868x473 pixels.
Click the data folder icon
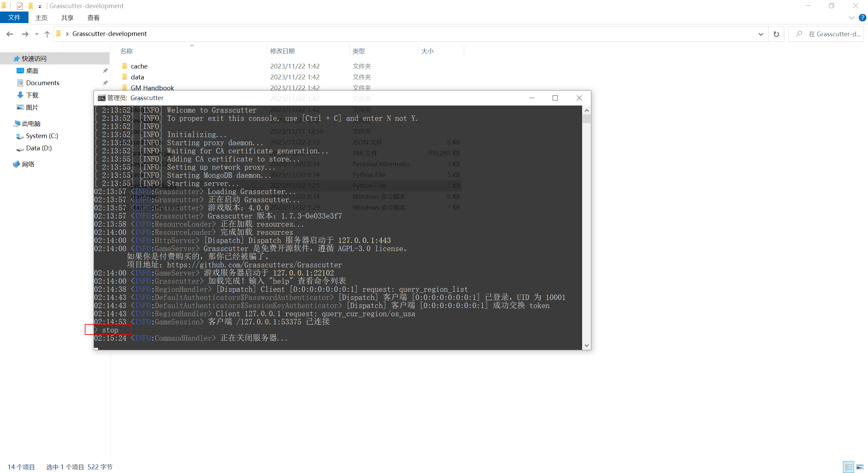click(x=124, y=77)
